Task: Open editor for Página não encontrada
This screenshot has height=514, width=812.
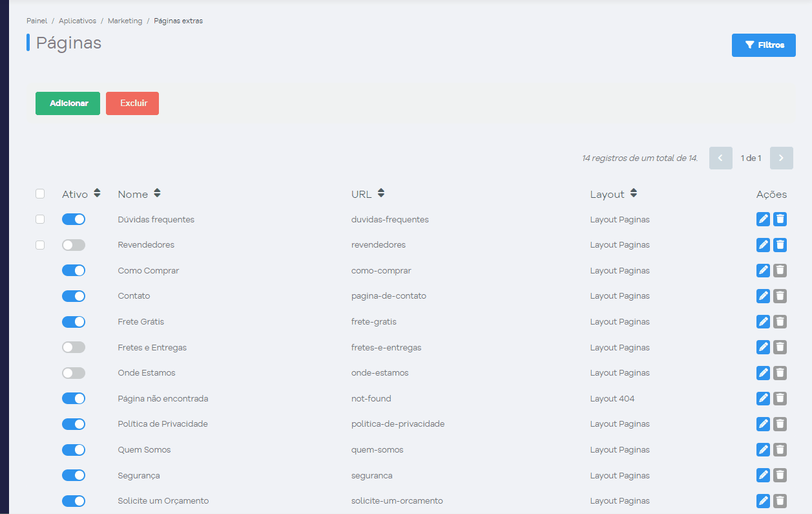Action: pyautogui.click(x=763, y=398)
